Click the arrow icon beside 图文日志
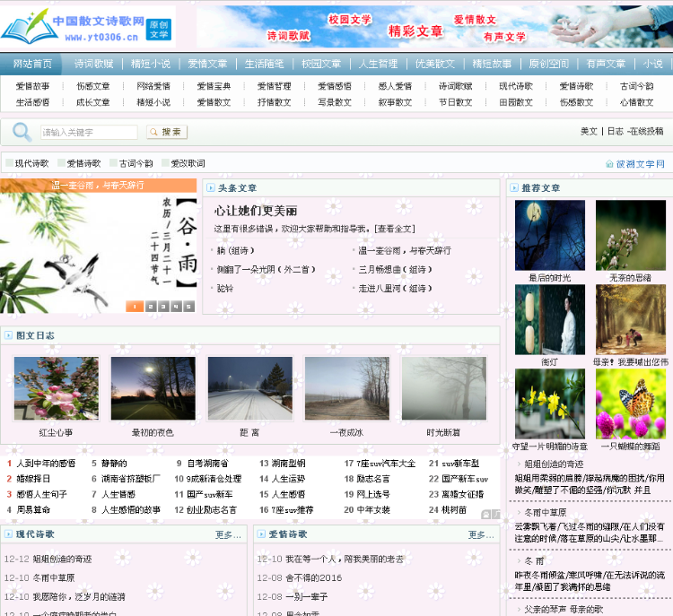The image size is (673, 616). pyautogui.click(x=8, y=335)
